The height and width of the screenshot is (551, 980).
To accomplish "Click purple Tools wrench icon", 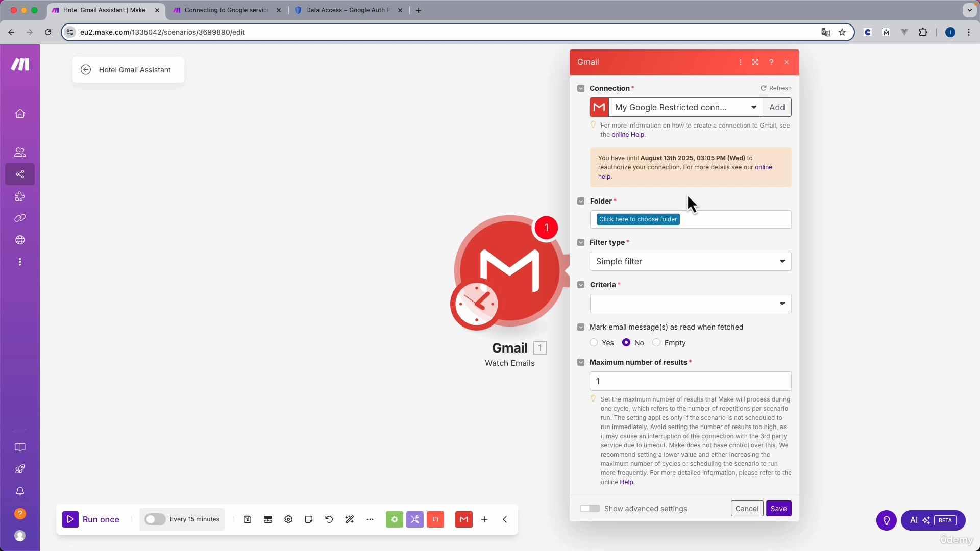I will click(x=415, y=519).
